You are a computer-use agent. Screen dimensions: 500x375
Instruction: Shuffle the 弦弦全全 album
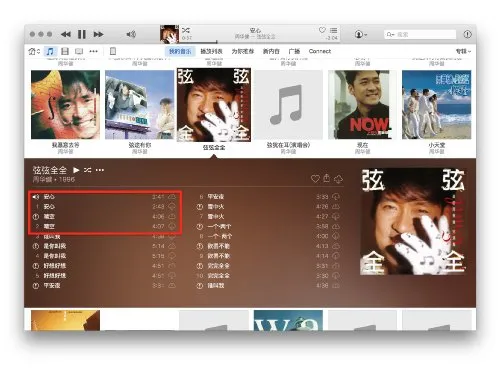[x=87, y=170]
